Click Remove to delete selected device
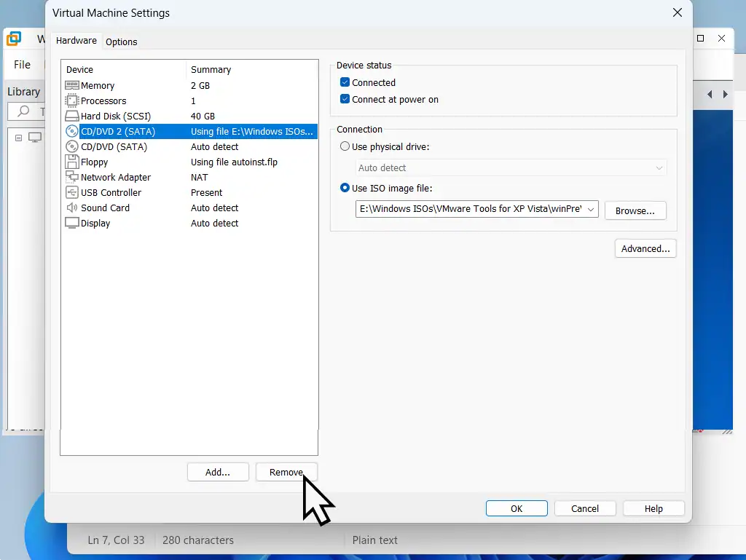Image resolution: width=746 pixels, height=560 pixels. [x=286, y=472]
